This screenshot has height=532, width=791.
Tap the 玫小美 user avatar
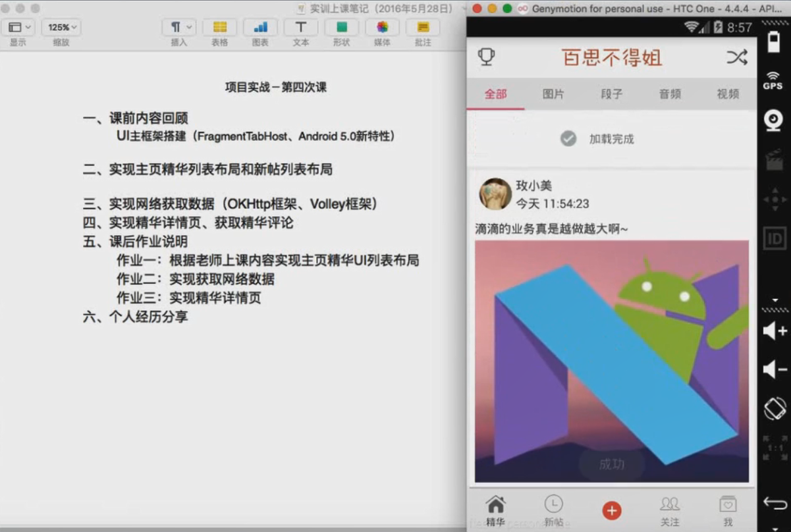pyautogui.click(x=495, y=194)
